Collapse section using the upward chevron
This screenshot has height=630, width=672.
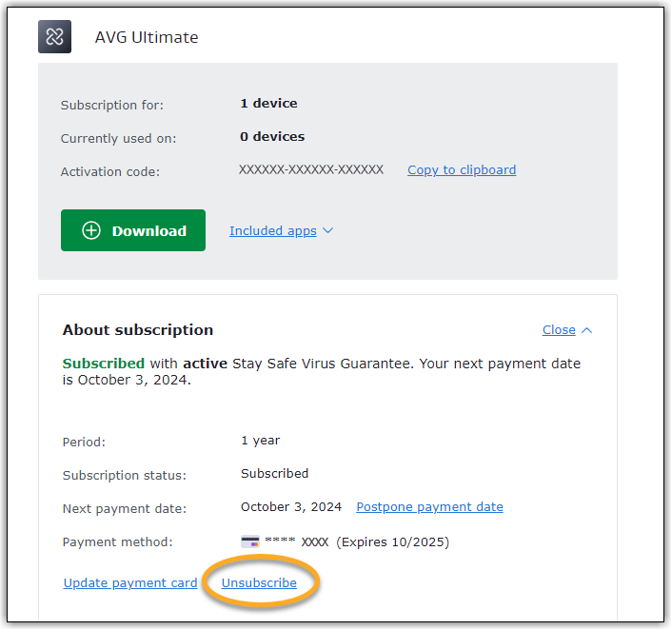click(x=586, y=330)
